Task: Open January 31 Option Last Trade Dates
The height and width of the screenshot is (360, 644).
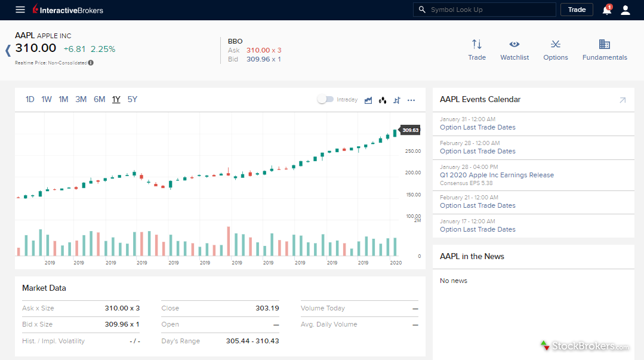Action: pos(477,127)
